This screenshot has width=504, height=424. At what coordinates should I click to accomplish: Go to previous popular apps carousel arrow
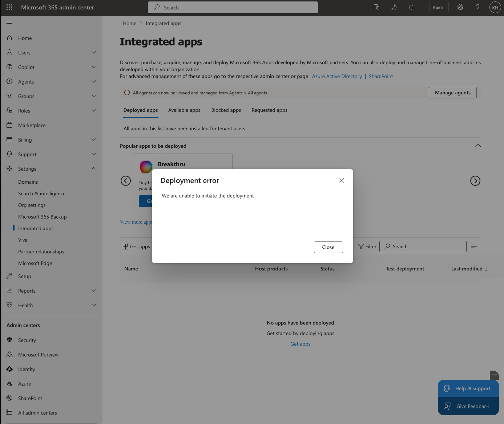point(126,181)
